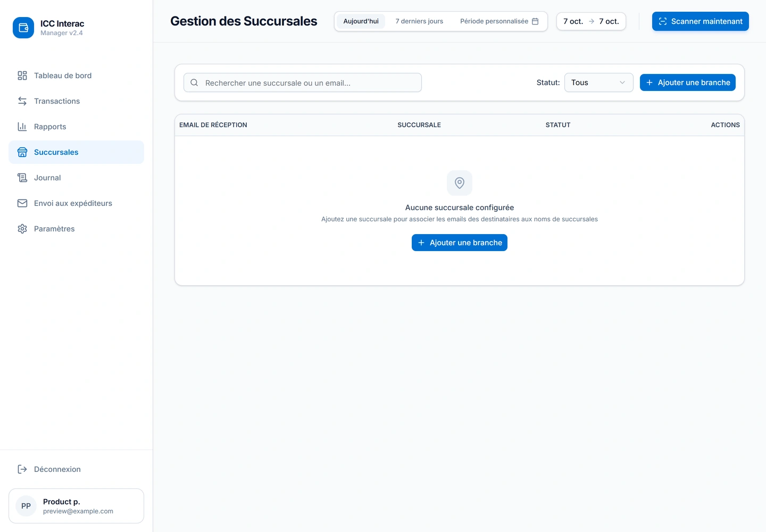
Task: Click the Rapports bar chart icon
Action: [22, 127]
